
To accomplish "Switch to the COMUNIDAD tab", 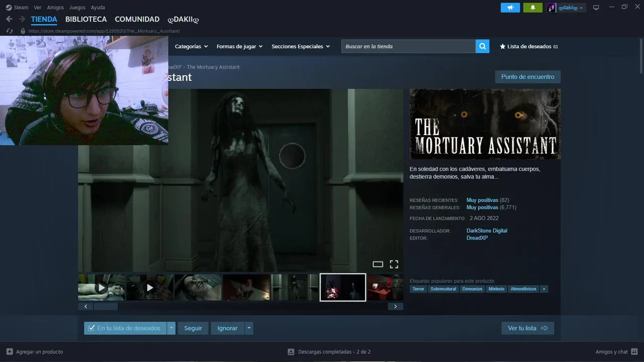I will tap(137, 19).
